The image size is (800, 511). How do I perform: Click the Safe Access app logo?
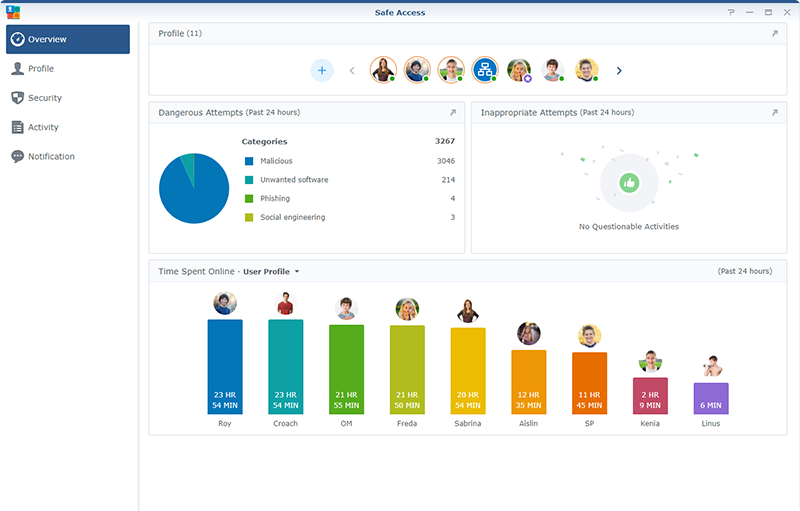(x=13, y=12)
